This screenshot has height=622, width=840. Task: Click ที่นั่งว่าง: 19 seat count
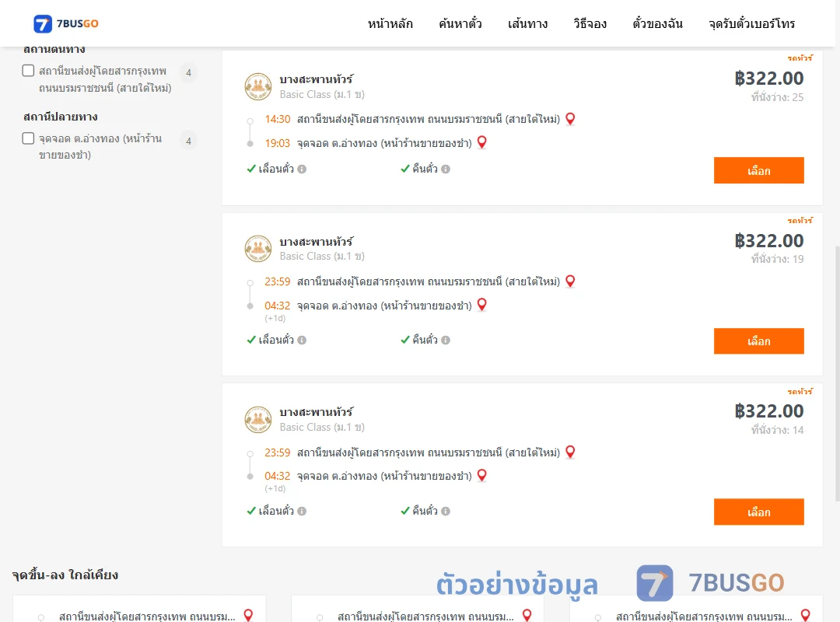[x=777, y=260]
